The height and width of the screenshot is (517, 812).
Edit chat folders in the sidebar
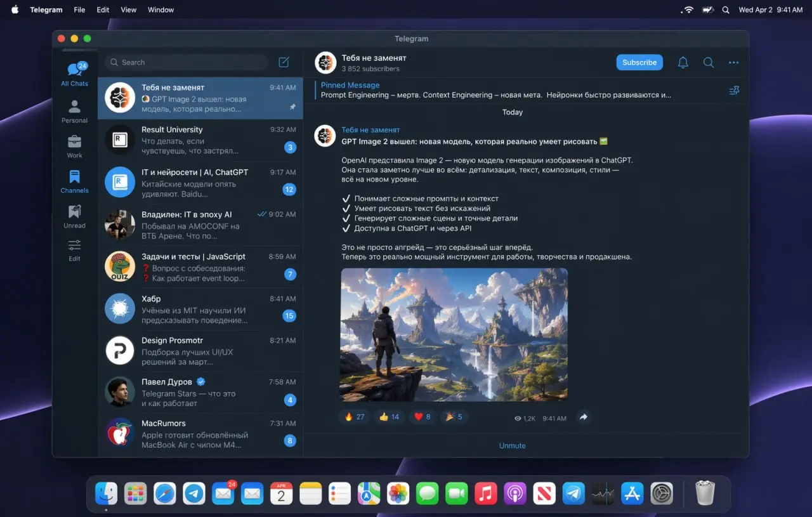[75, 250]
